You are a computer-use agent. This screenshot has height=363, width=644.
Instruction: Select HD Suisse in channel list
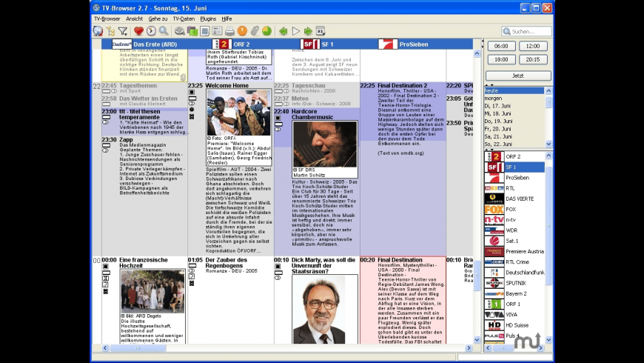[514, 325]
